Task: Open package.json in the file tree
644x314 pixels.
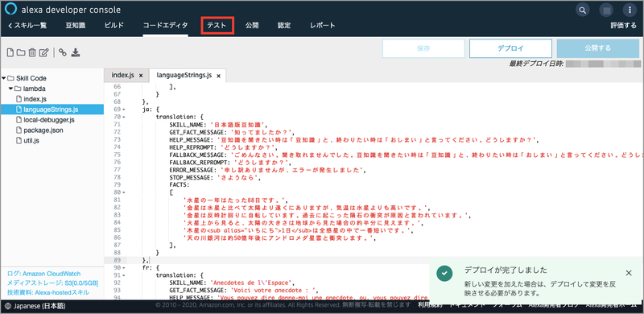Action: 43,130
